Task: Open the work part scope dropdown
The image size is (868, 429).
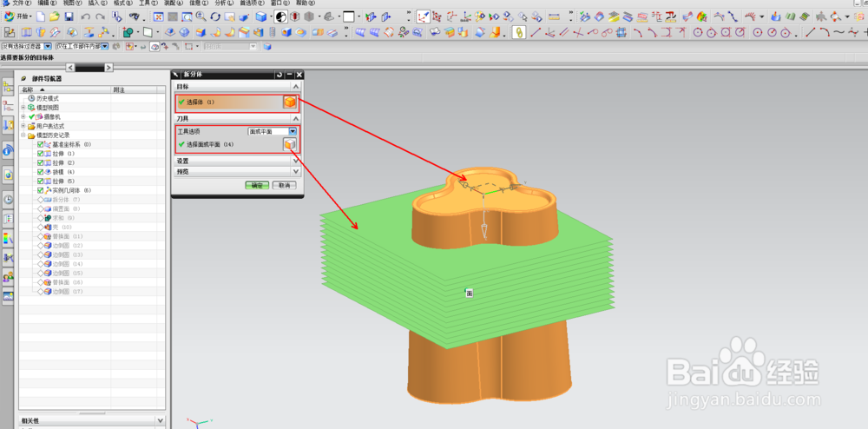Action: click(104, 47)
